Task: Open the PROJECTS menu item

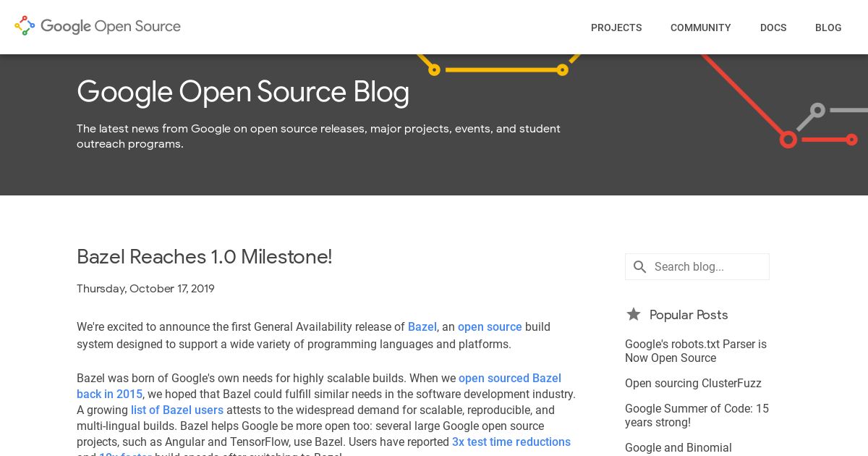Action: [616, 28]
